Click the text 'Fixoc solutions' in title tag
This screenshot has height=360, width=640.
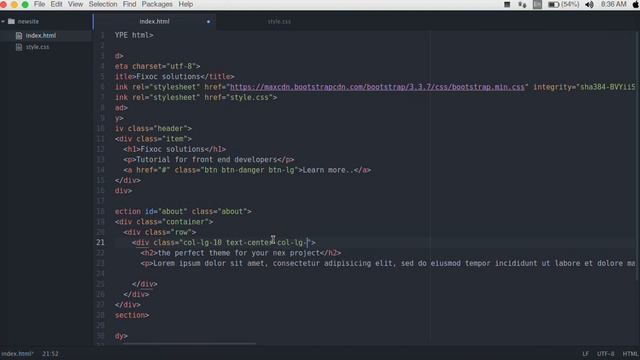pyautogui.click(x=168, y=76)
